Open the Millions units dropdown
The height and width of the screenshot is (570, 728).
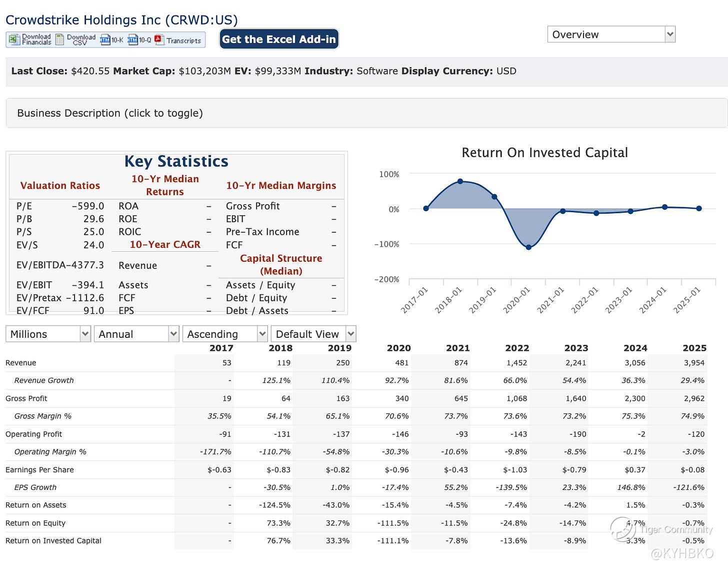[48, 334]
